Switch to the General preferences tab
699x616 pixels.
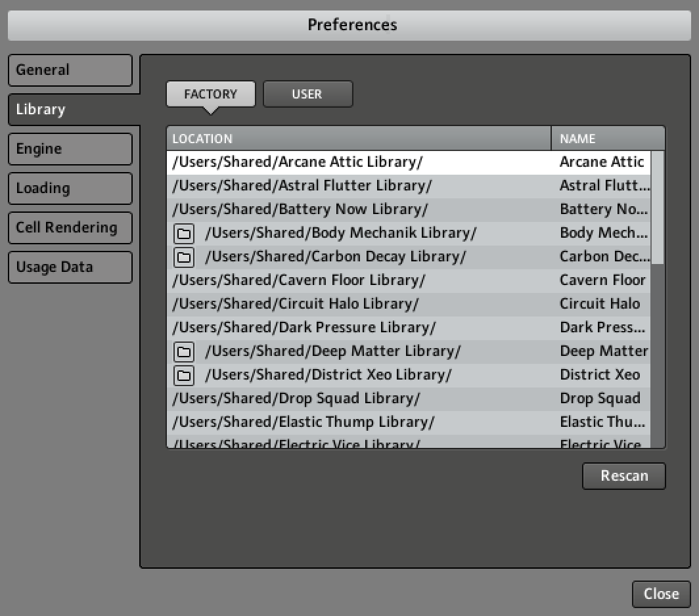click(x=70, y=70)
